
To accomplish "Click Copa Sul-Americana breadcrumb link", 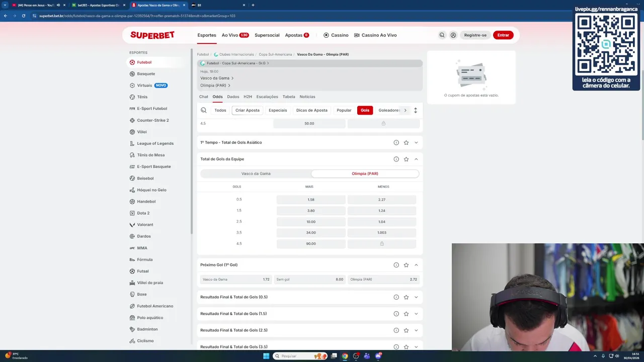I will click(275, 54).
